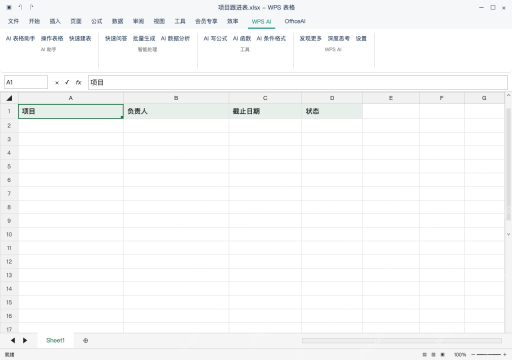
Task: Click the select-all corner triangle
Action: point(9,98)
